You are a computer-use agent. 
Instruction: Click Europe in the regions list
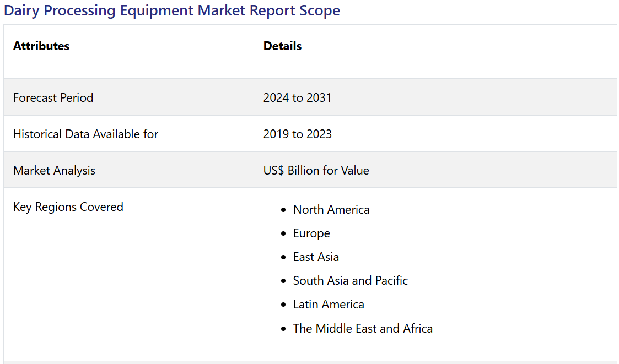(x=311, y=233)
